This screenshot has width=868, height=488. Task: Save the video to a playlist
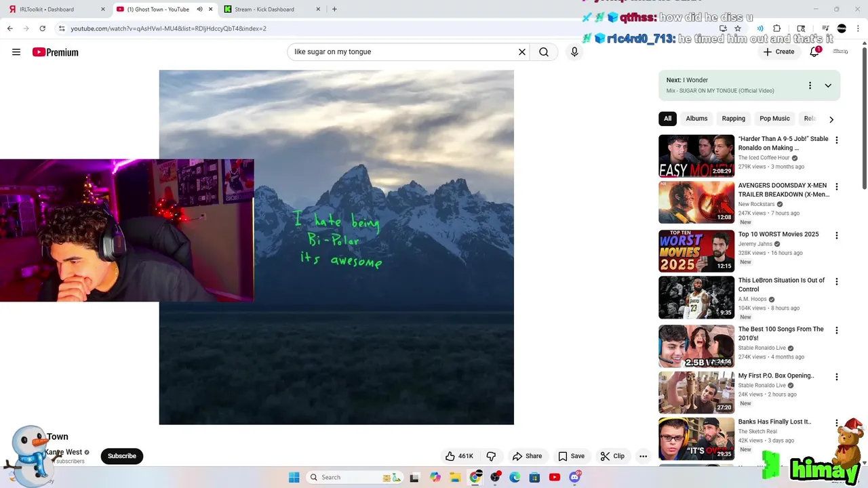[x=571, y=456]
